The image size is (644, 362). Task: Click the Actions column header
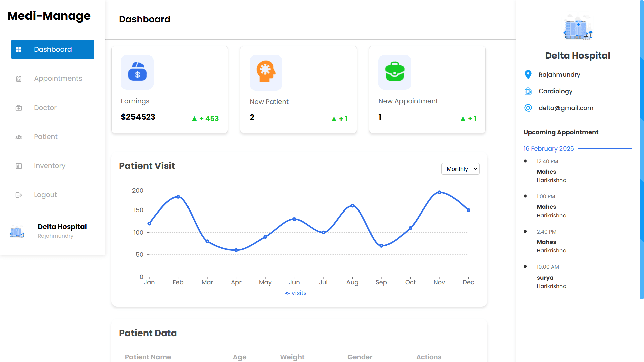point(429,357)
